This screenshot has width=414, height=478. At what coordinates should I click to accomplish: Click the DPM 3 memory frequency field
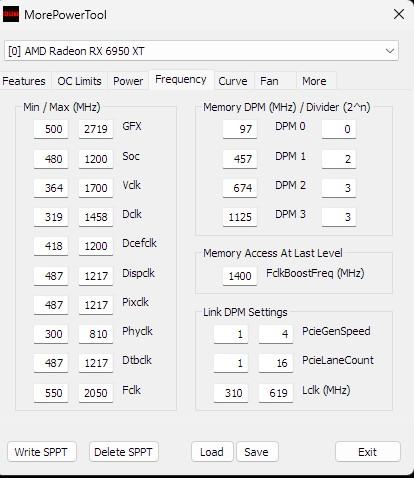tap(240, 217)
